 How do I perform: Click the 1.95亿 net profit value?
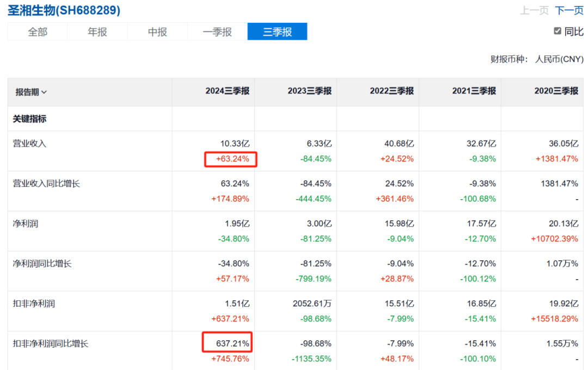click(x=237, y=224)
